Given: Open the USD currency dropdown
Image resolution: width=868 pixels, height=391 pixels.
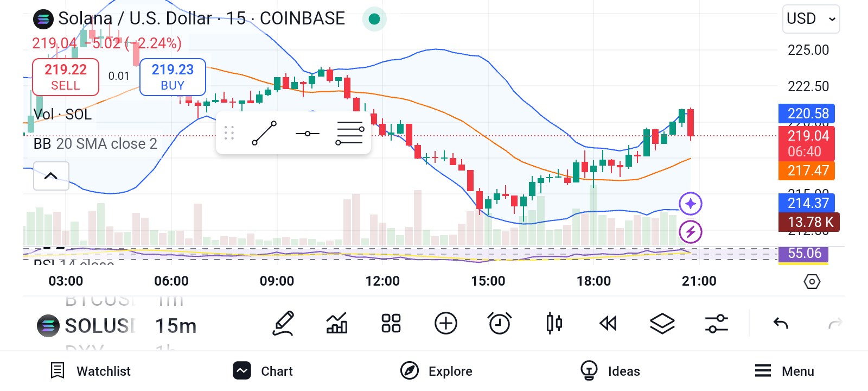Looking at the screenshot, I should point(811,19).
